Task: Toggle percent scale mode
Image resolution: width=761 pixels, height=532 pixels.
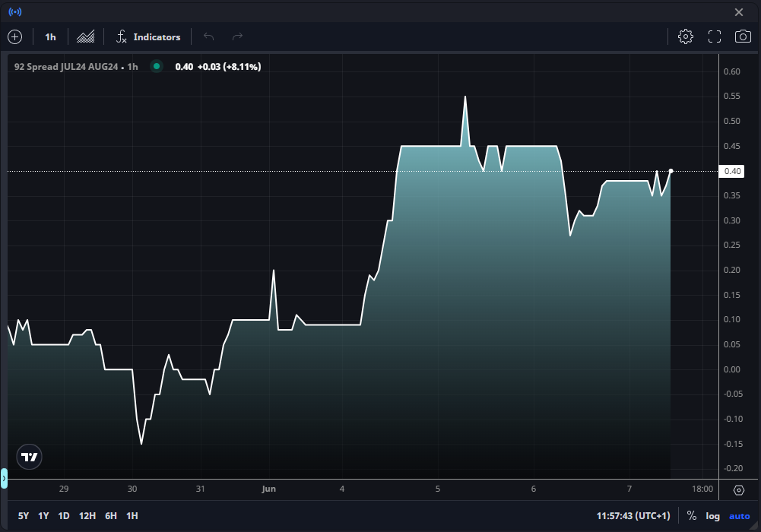Action: (x=692, y=515)
